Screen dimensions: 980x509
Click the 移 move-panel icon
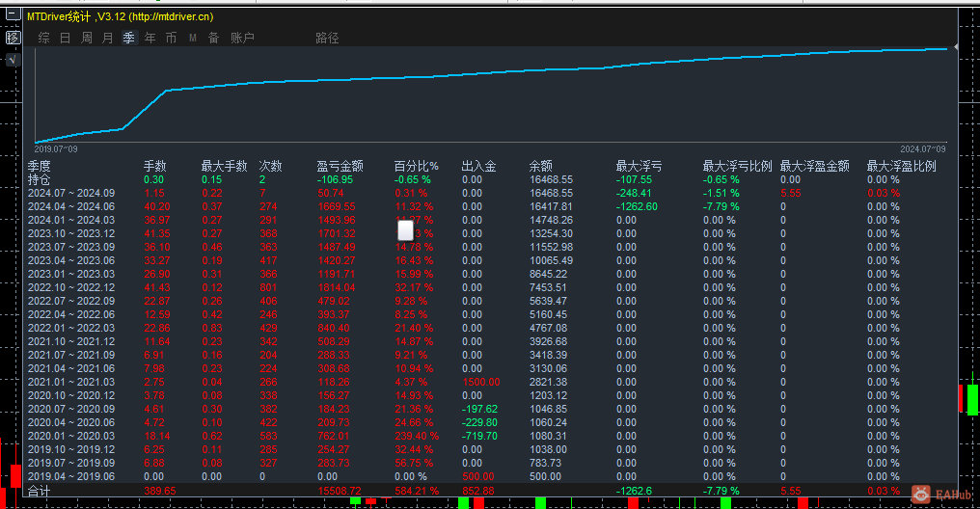tap(13, 38)
